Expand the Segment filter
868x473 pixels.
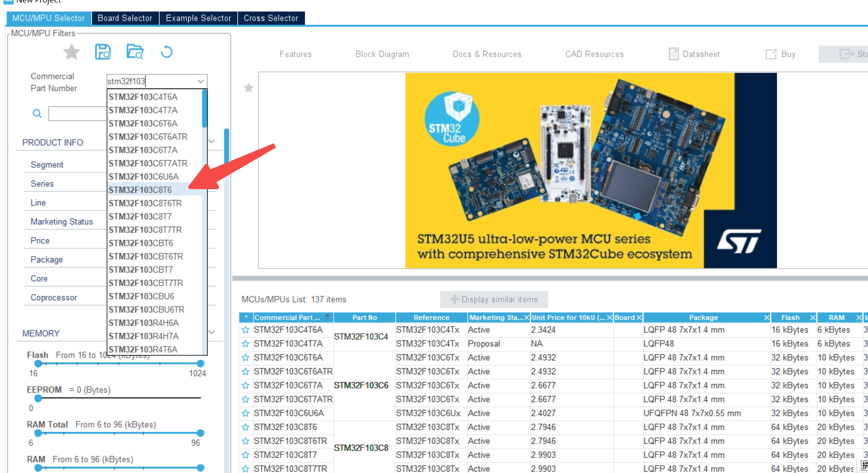coord(47,165)
